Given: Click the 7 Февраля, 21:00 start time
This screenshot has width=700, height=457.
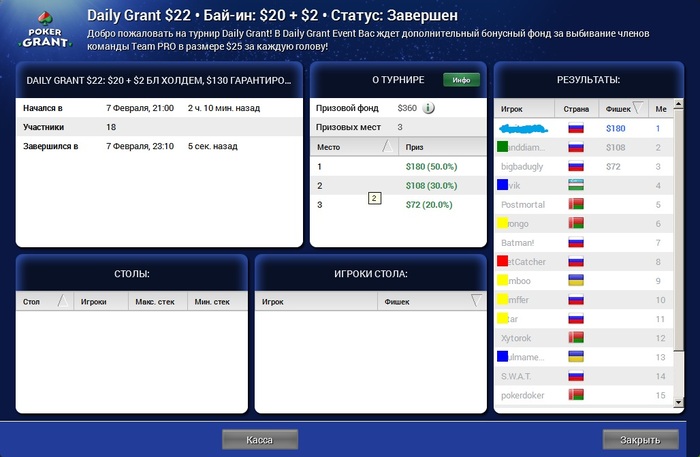Looking at the screenshot, I should [x=140, y=108].
